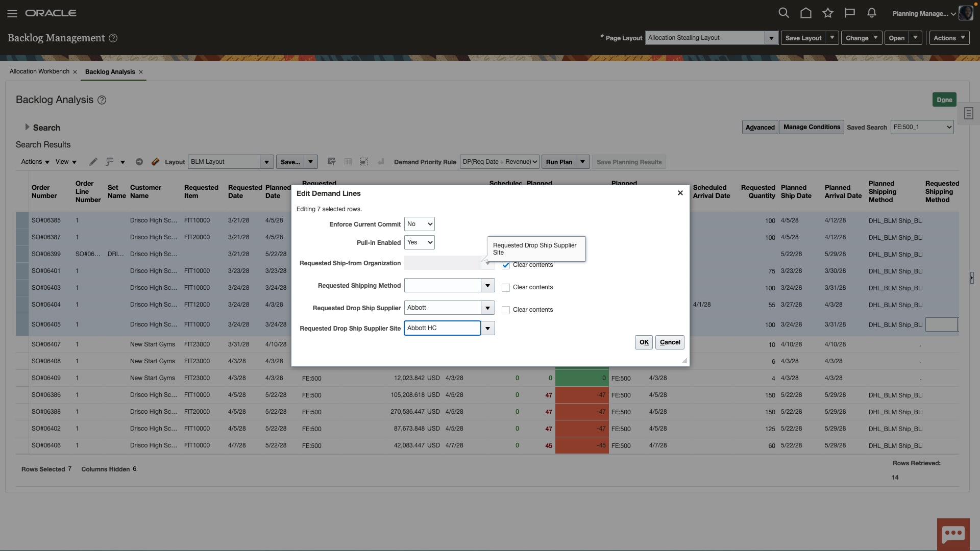This screenshot has width=980, height=551.
Task: Switch to Allocation Workbench tab
Action: pyautogui.click(x=39, y=71)
